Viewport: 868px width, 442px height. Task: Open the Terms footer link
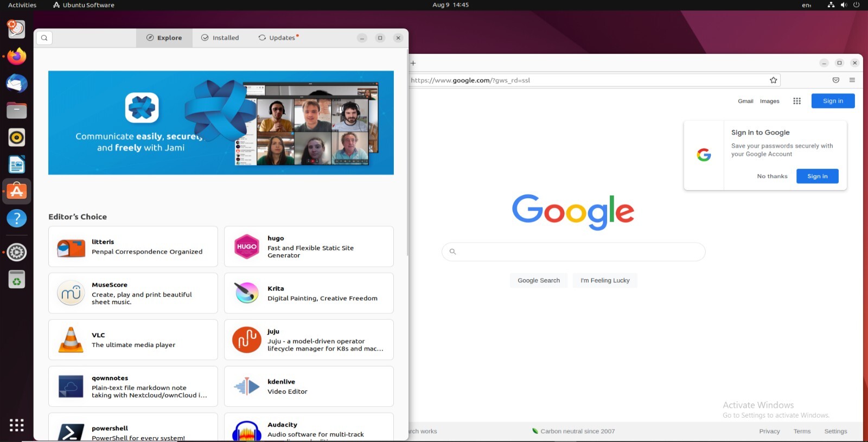coord(802,432)
